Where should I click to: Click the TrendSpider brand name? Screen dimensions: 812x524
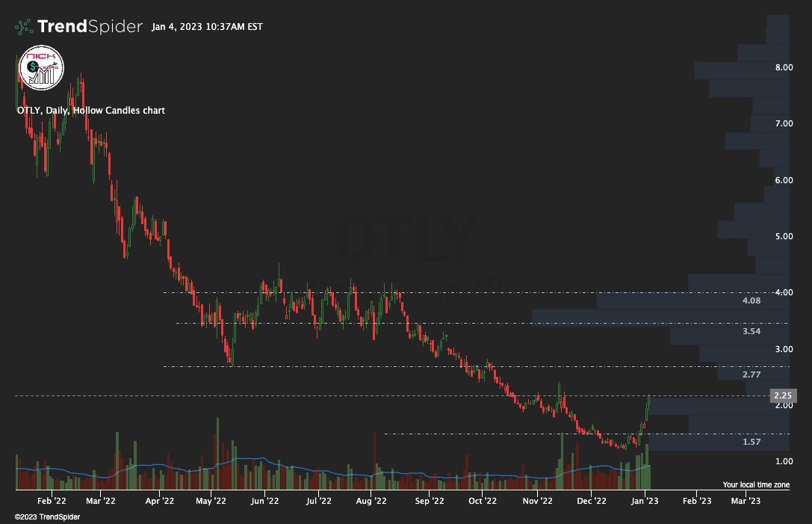(90, 26)
